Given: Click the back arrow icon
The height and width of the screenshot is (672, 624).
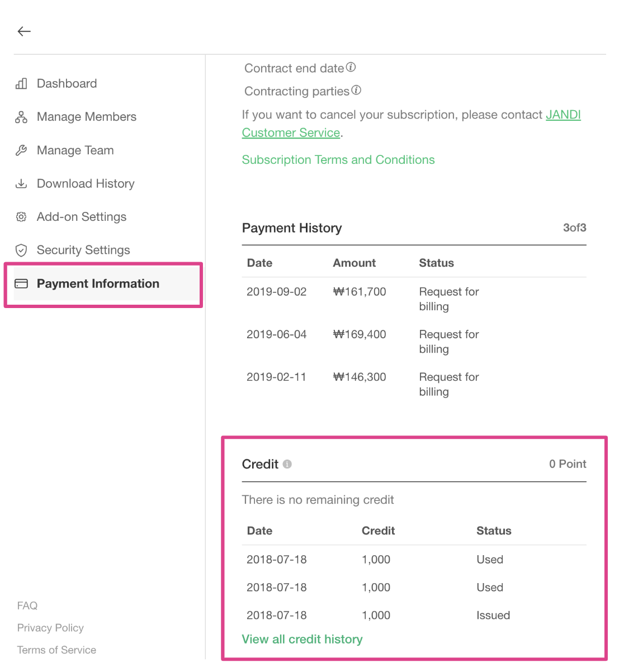Looking at the screenshot, I should pos(24,31).
